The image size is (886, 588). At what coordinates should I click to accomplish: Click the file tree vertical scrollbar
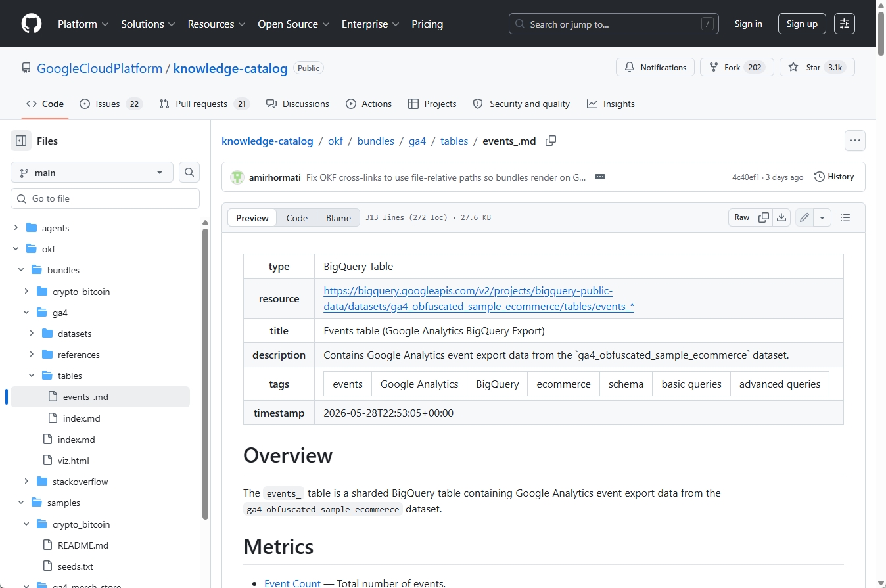tap(206, 374)
